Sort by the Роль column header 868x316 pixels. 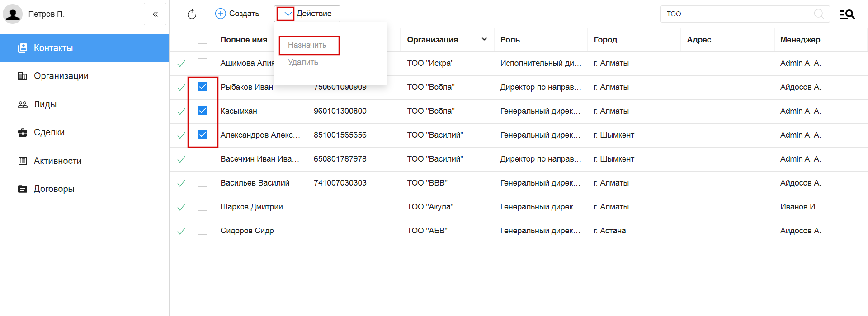510,40
